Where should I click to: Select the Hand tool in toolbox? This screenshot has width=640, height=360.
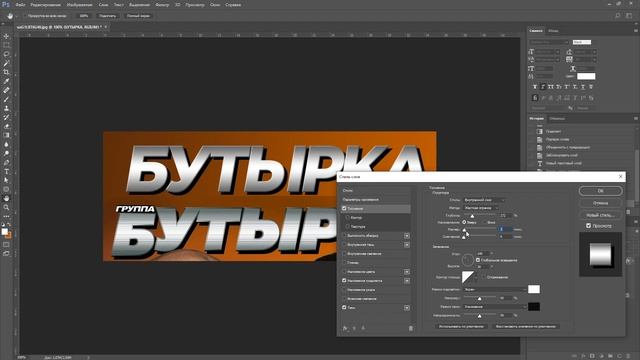click(x=6, y=198)
